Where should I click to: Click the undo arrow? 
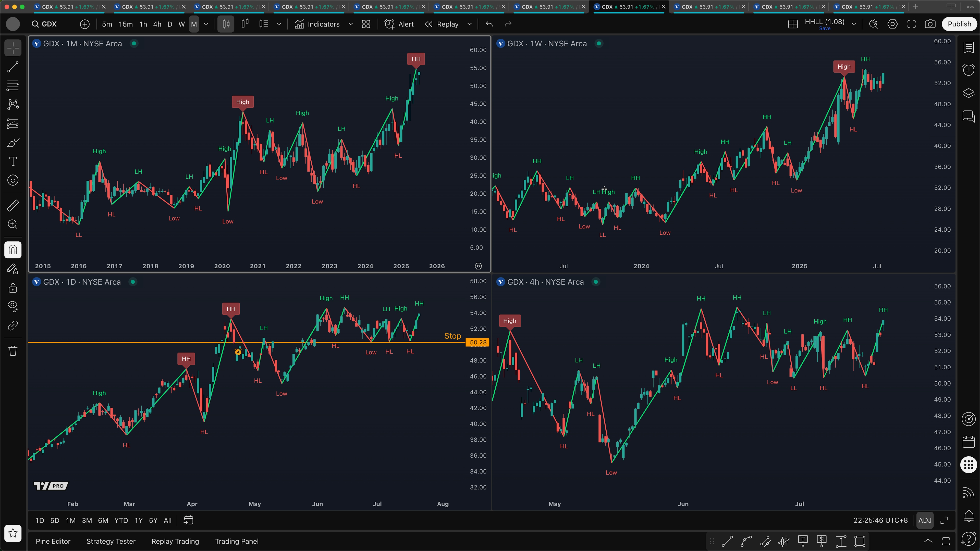coord(489,24)
